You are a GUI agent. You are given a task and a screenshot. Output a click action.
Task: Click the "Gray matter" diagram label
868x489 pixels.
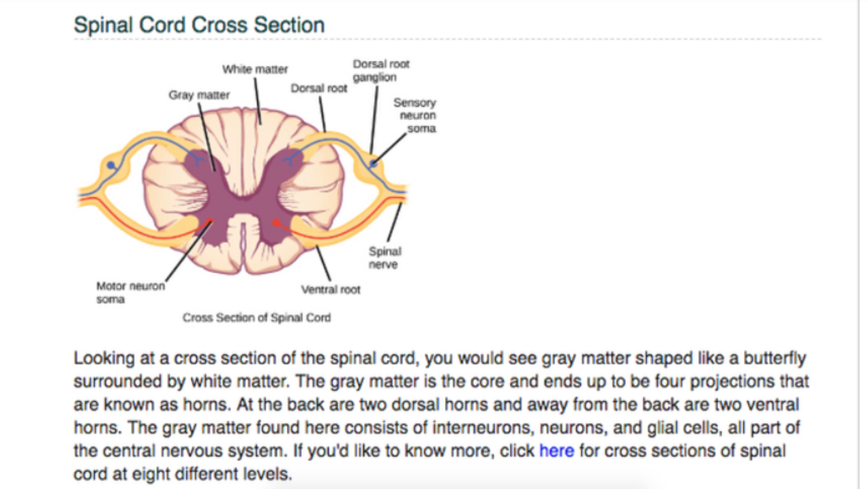pyautogui.click(x=199, y=95)
